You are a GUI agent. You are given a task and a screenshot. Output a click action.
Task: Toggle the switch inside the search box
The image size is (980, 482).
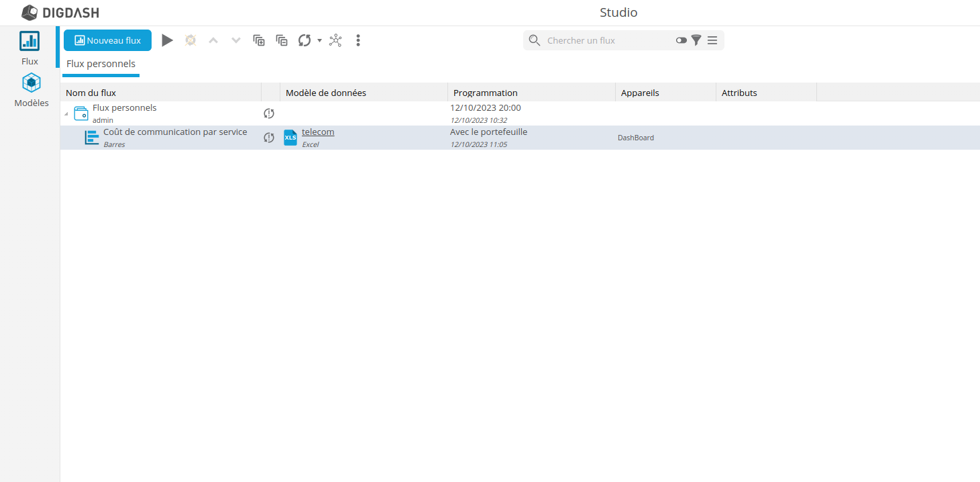pyautogui.click(x=682, y=40)
